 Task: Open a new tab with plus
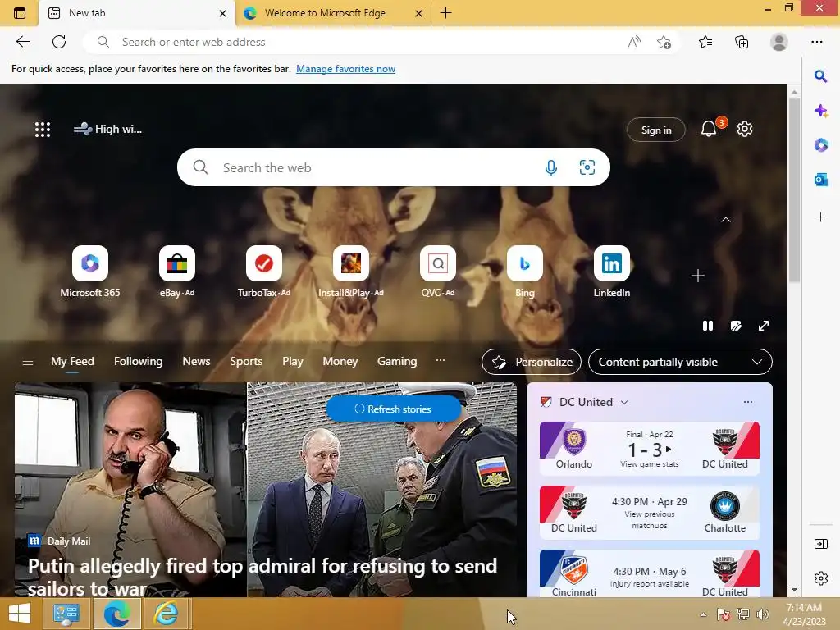(x=445, y=13)
